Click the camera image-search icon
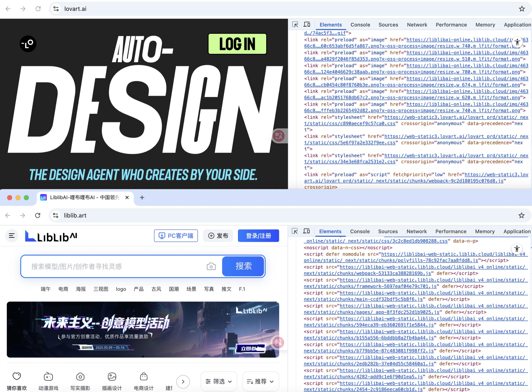The width and height of the screenshot is (532, 392). click(211, 266)
